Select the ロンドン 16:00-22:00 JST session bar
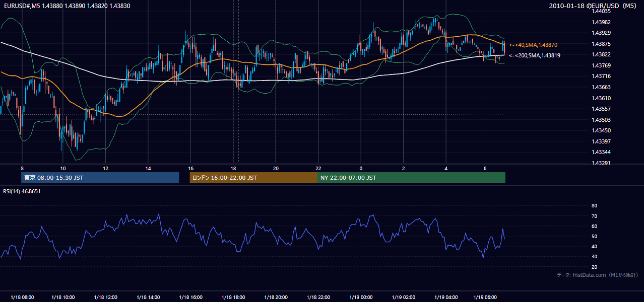This screenshot has width=644, height=302. 253,178
